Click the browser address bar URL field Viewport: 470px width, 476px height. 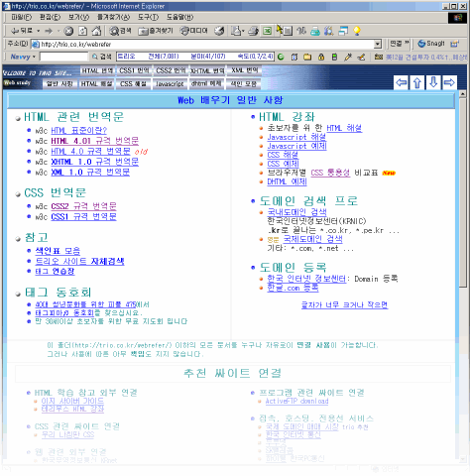pos(206,44)
